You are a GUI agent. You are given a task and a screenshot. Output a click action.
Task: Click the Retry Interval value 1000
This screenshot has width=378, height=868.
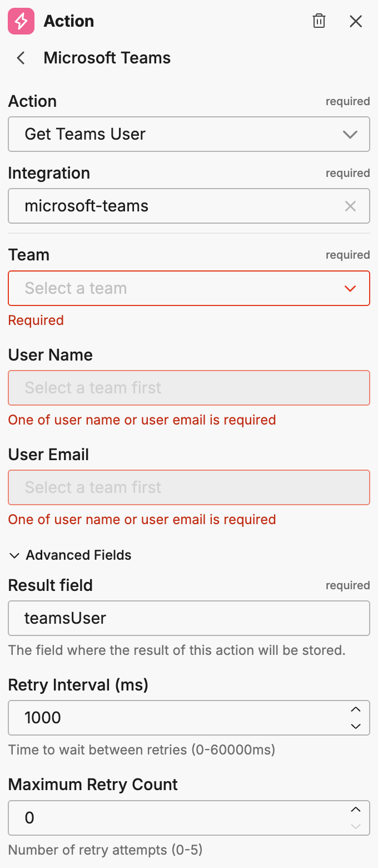167,718
